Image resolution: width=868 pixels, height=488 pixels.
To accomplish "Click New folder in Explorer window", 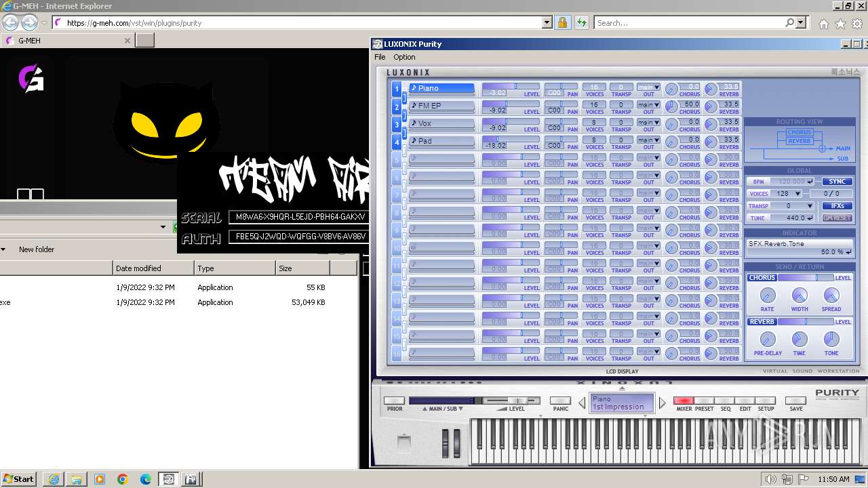I will (37, 249).
